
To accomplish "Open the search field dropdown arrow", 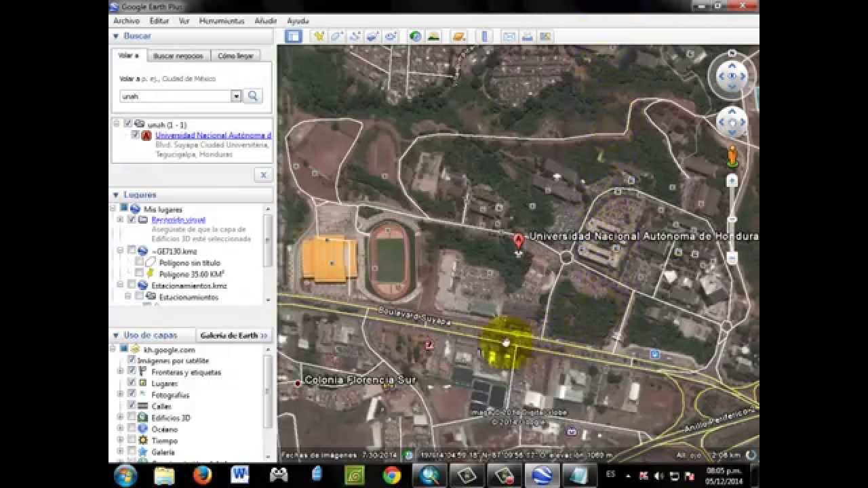I will coord(236,96).
